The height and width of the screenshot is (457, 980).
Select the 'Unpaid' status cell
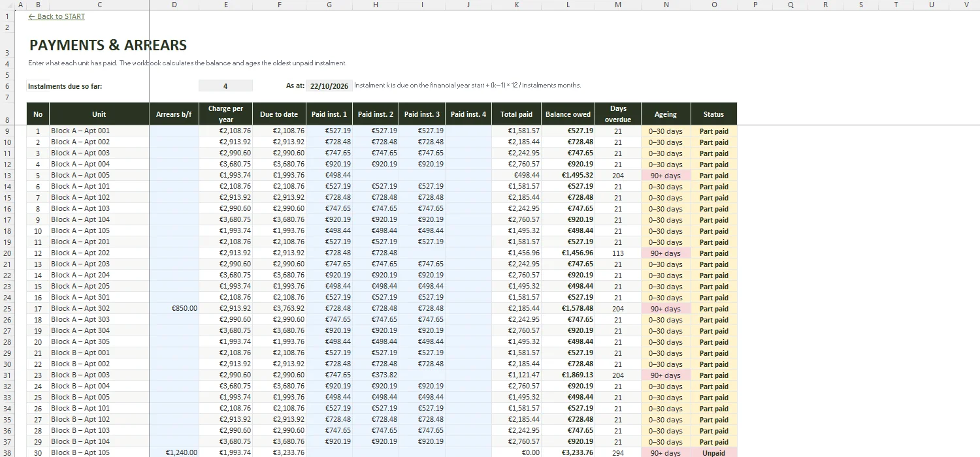point(714,453)
